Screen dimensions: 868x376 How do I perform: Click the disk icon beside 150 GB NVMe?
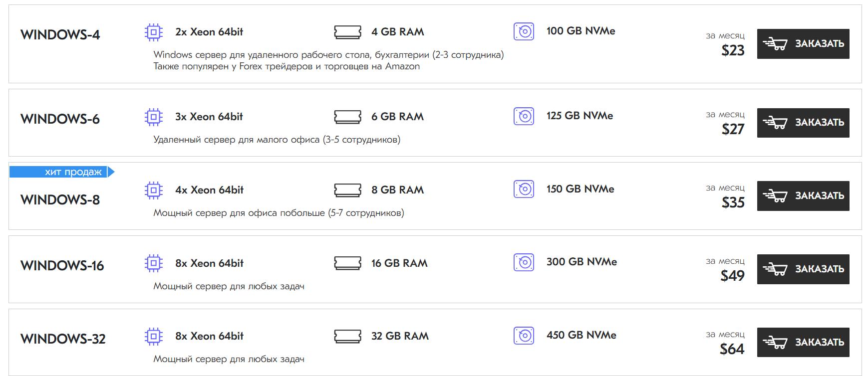(524, 189)
